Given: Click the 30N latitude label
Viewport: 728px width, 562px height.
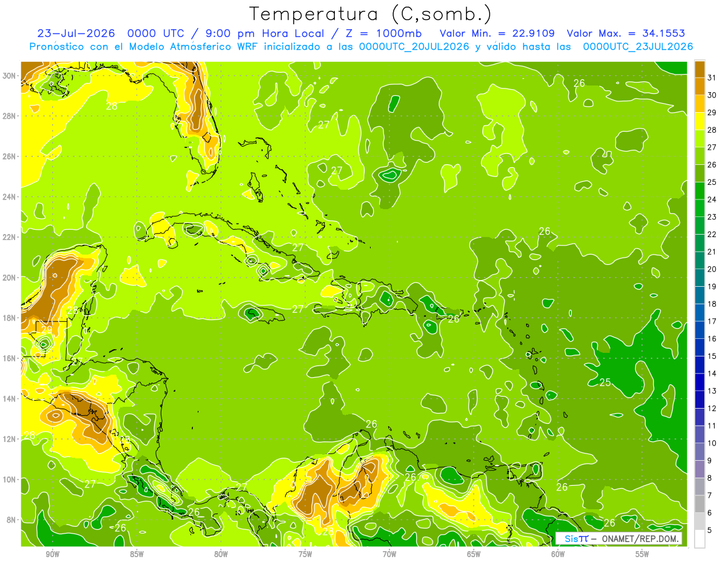Looking at the screenshot, I should point(10,76).
